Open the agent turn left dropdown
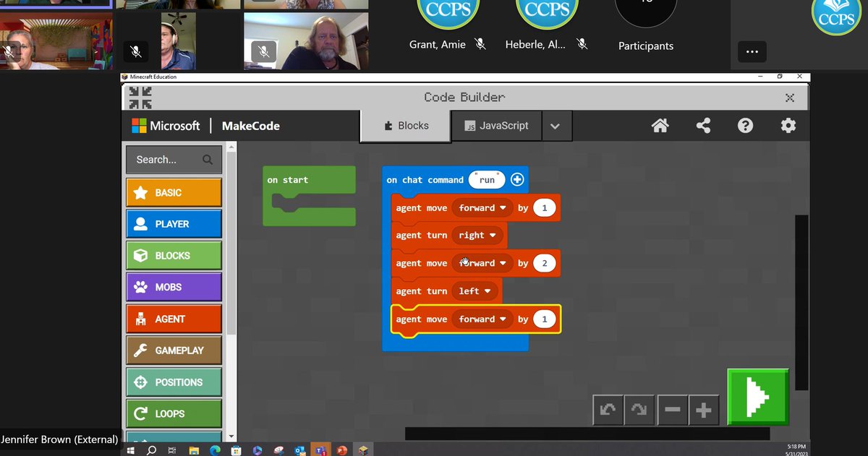The image size is (868, 456). point(474,291)
